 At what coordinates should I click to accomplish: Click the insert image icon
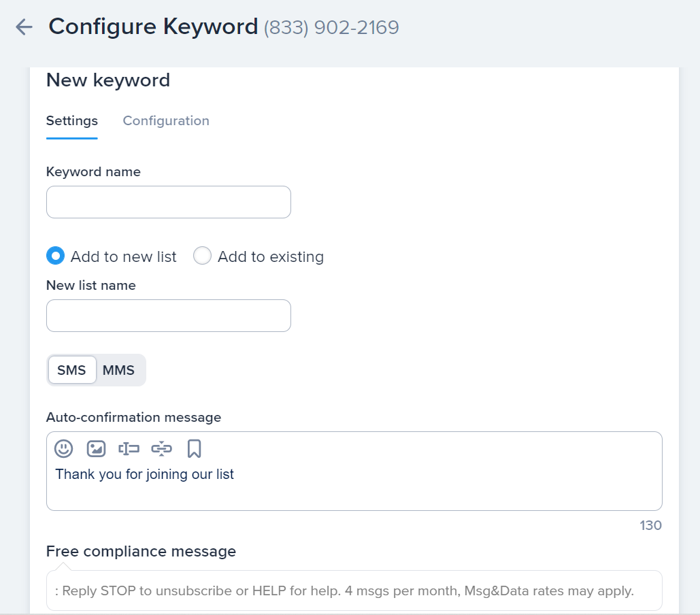pyautogui.click(x=96, y=448)
